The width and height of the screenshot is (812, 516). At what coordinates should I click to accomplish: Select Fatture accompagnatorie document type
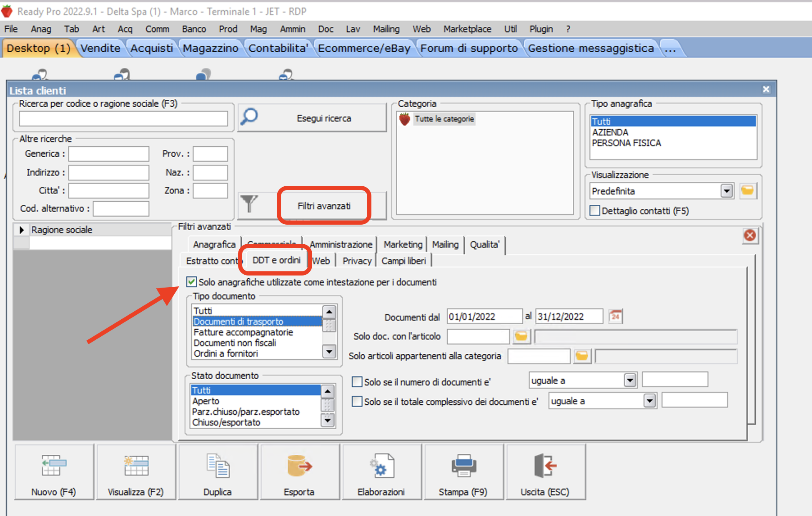coord(257,332)
